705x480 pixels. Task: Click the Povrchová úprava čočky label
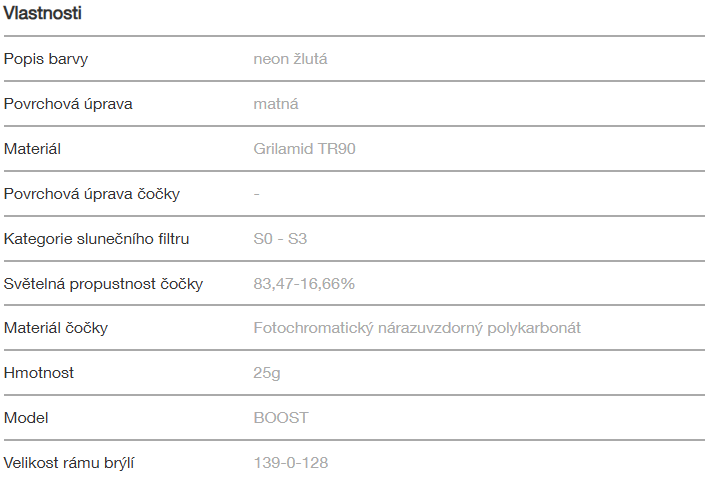92,194
